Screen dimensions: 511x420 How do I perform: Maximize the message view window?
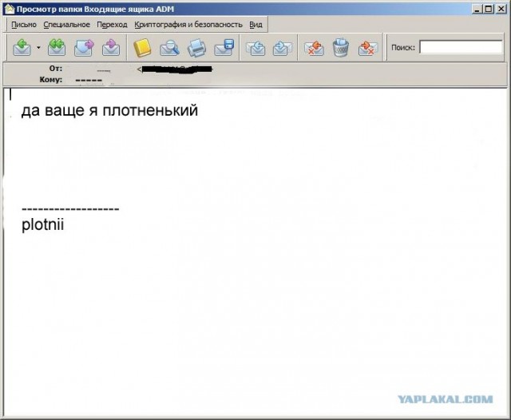click(x=489, y=9)
